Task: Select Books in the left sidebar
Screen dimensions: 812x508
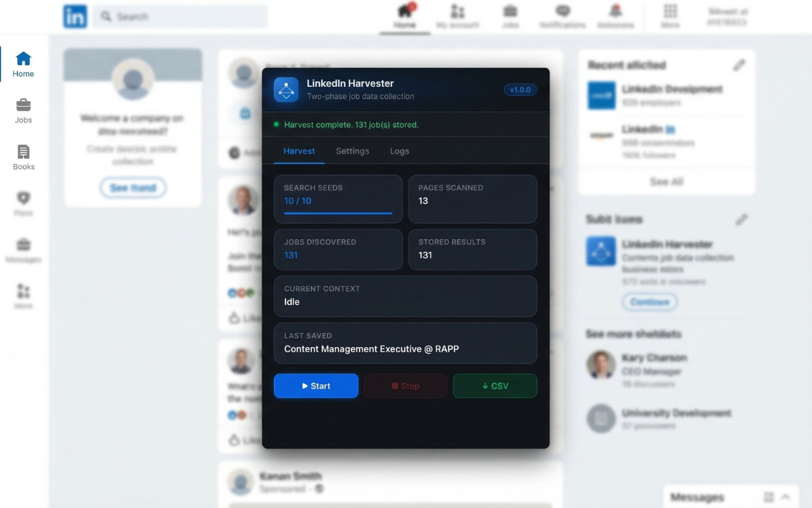Action: pos(23,157)
